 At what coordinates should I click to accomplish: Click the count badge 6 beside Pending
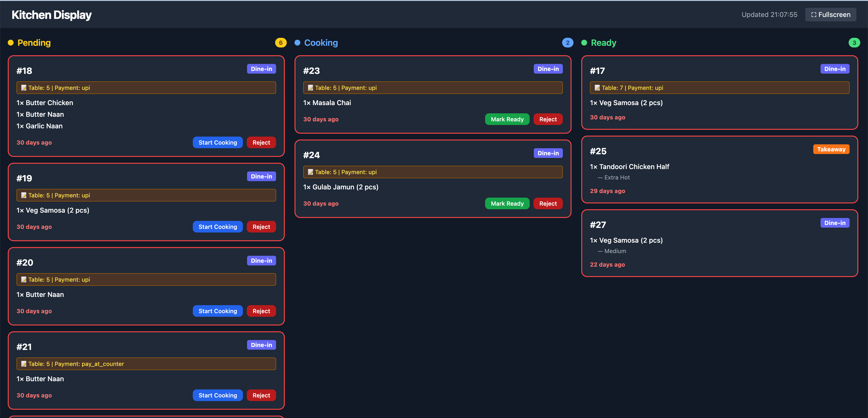(281, 43)
